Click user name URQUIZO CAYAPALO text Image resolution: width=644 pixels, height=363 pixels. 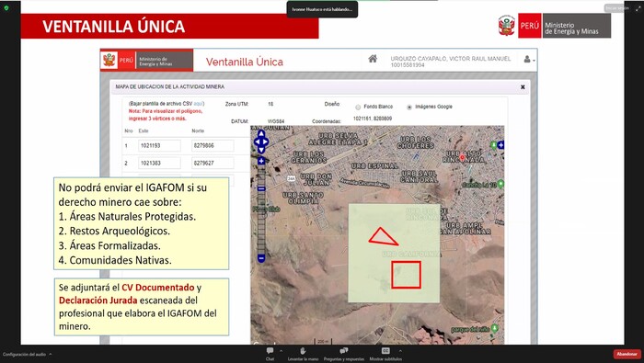[x=451, y=59]
